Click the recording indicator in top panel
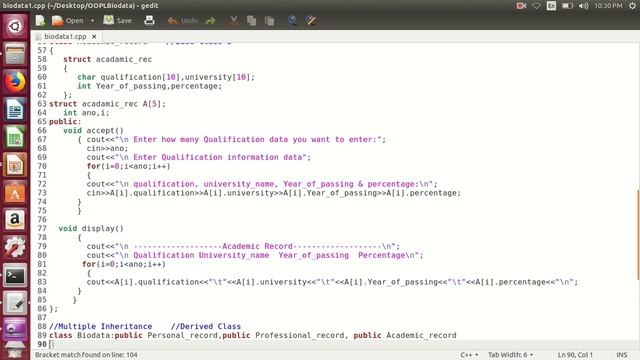The width and height of the screenshot is (640, 360). pos(521,6)
